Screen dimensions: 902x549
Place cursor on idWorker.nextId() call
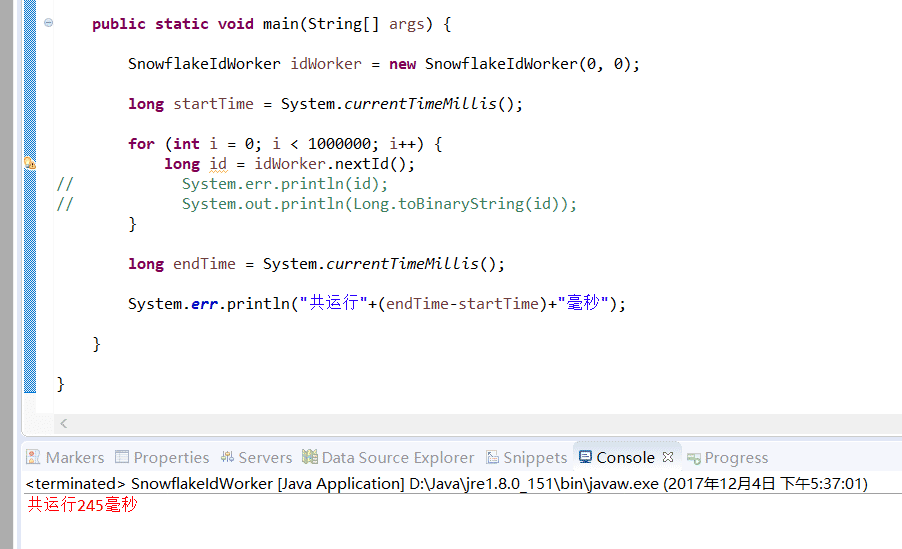[x=334, y=164]
